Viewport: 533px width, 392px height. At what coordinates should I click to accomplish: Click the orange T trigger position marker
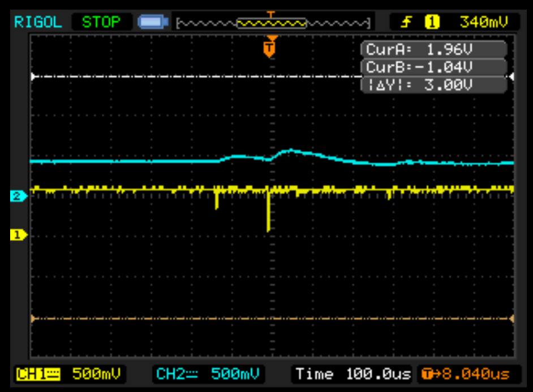[x=270, y=49]
